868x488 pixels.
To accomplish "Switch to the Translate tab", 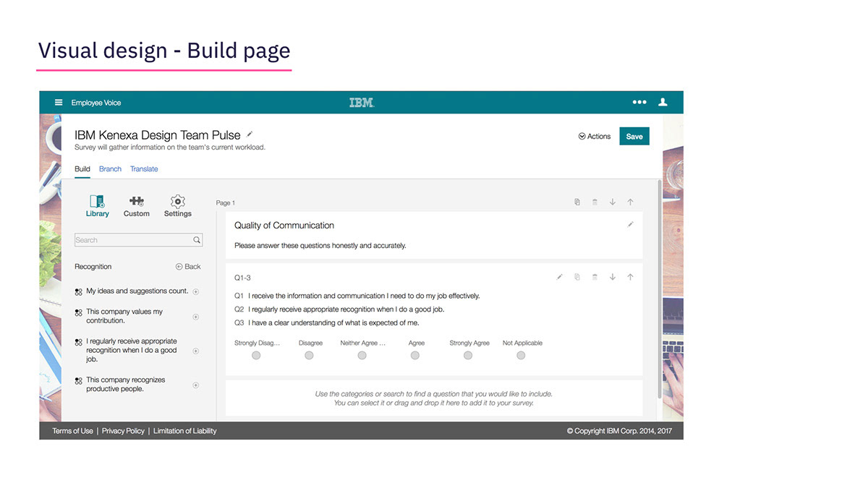I will click(144, 168).
